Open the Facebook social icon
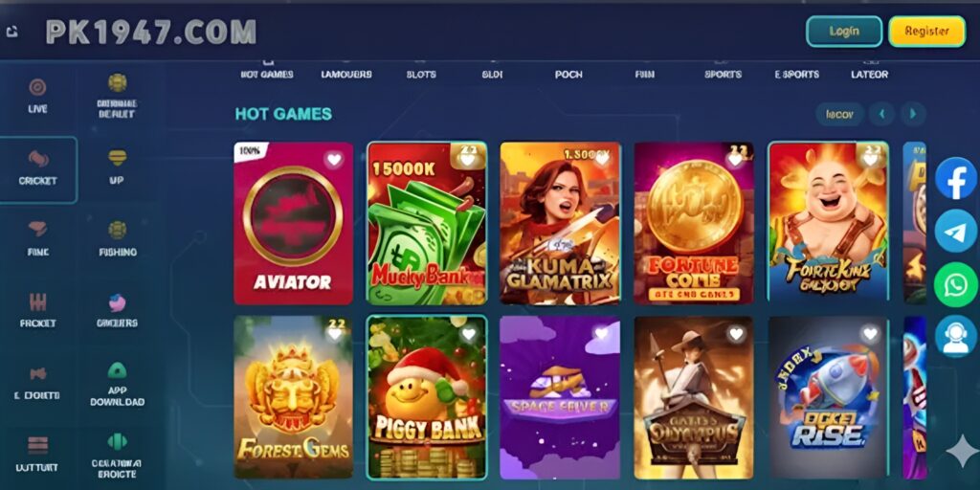 956,178
